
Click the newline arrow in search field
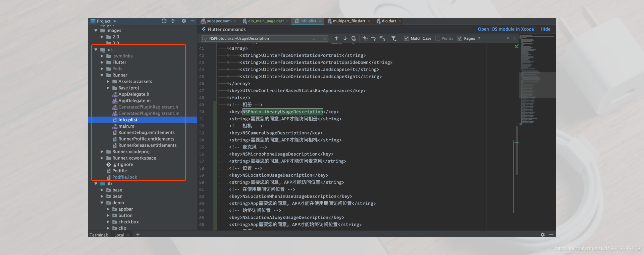click(x=315, y=39)
